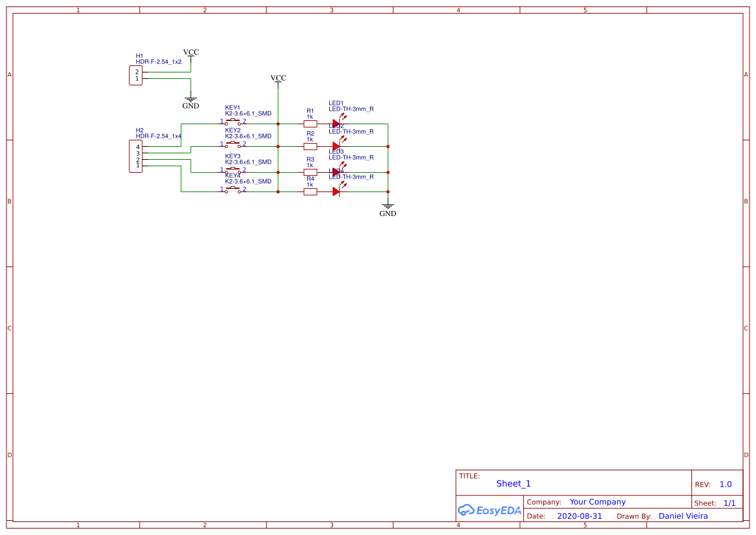
Task: Select the LED4 diode symbol
Action: pos(336,191)
